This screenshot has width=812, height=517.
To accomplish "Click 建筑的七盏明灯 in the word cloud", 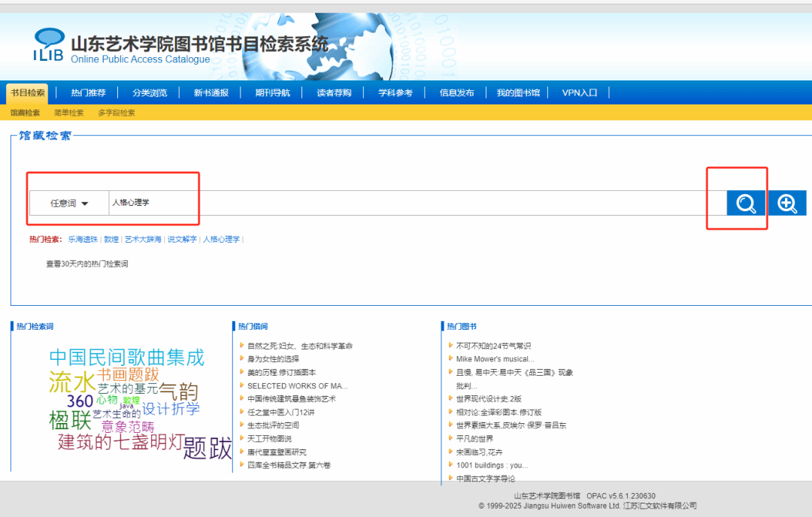I will (x=120, y=442).
